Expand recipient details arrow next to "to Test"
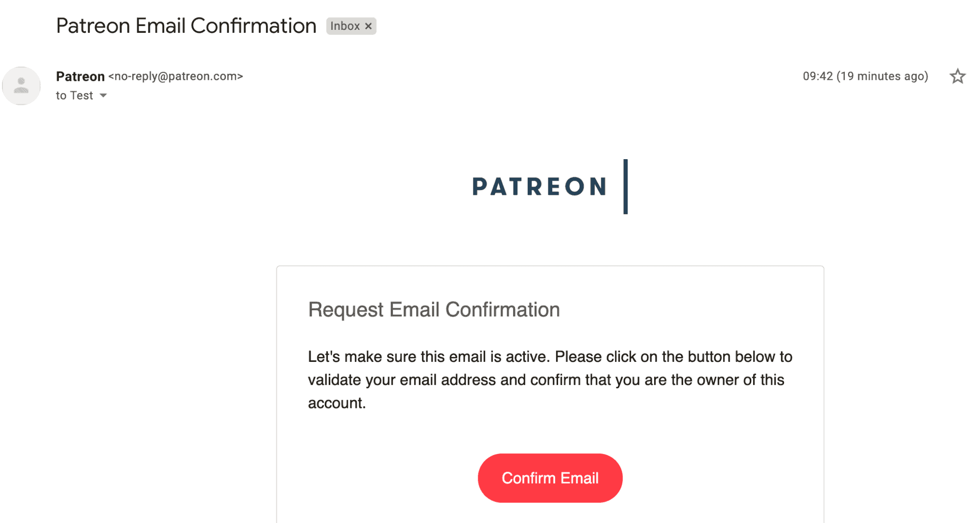This screenshot has width=980, height=523. click(103, 95)
